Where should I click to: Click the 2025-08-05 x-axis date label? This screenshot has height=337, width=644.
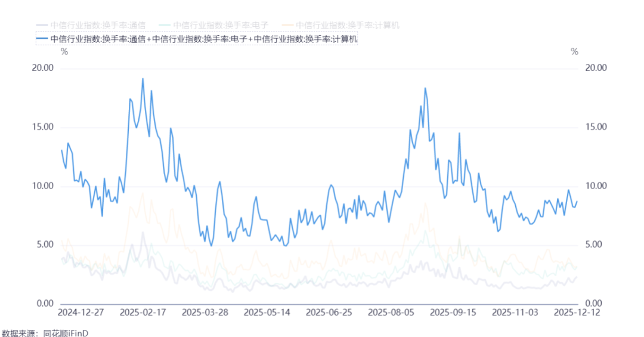(x=391, y=313)
